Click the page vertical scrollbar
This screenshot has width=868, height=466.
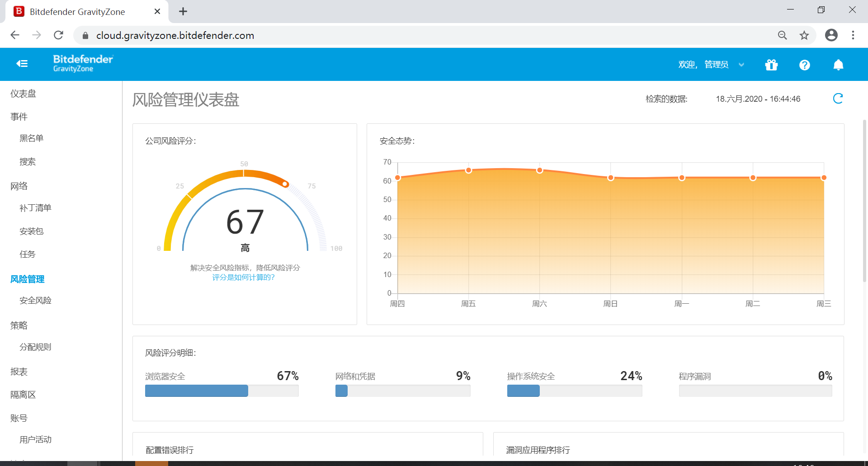tap(864, 201)
